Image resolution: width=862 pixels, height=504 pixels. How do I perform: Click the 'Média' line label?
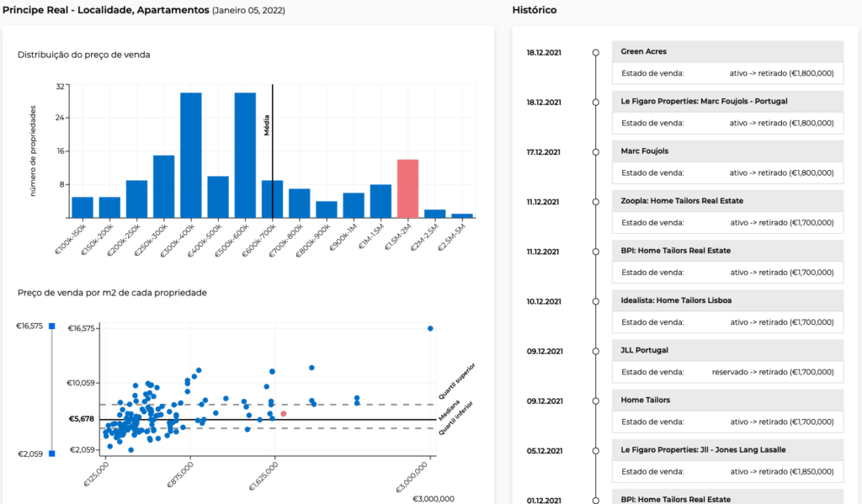(267, 125)
